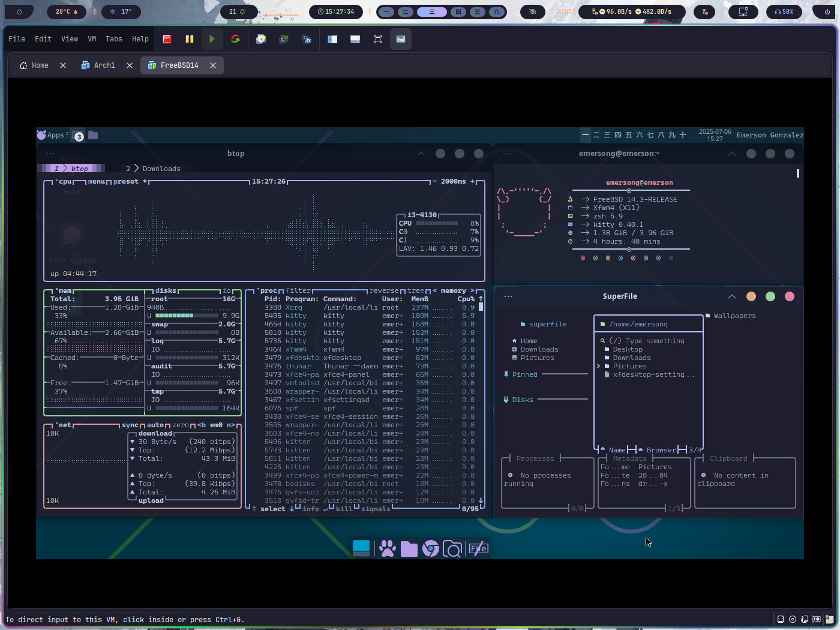Open the VM menu
The image size is (840, 630).
[x=92, y=39]
